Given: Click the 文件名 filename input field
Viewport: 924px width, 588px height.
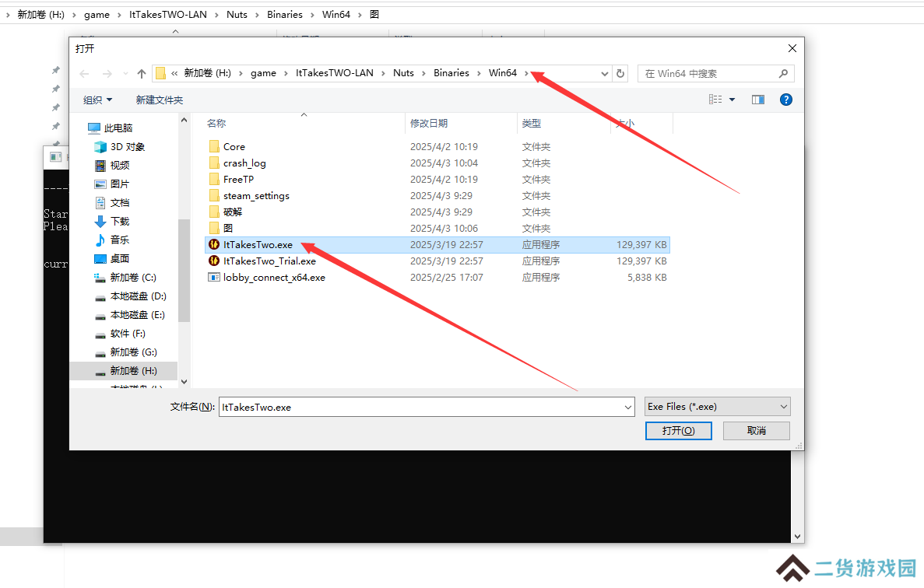Looking at the screenshot, I should click(421, 407).
